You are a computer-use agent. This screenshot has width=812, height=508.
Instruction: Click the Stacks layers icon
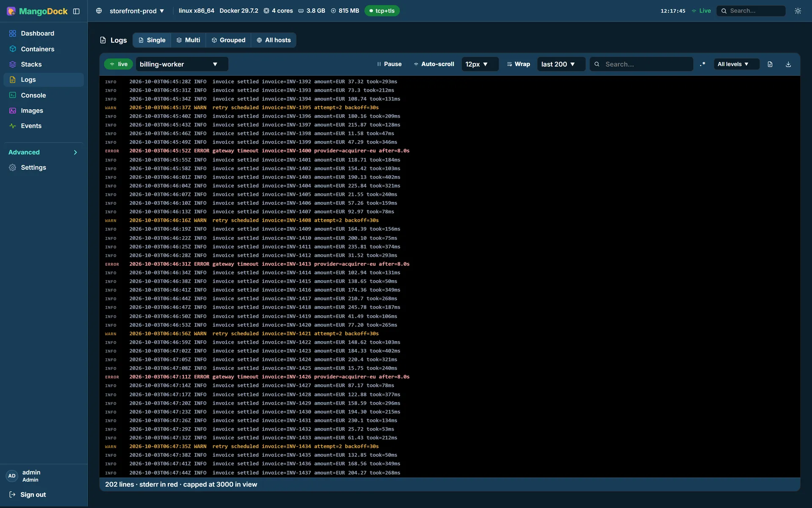[x=13, y=64]
